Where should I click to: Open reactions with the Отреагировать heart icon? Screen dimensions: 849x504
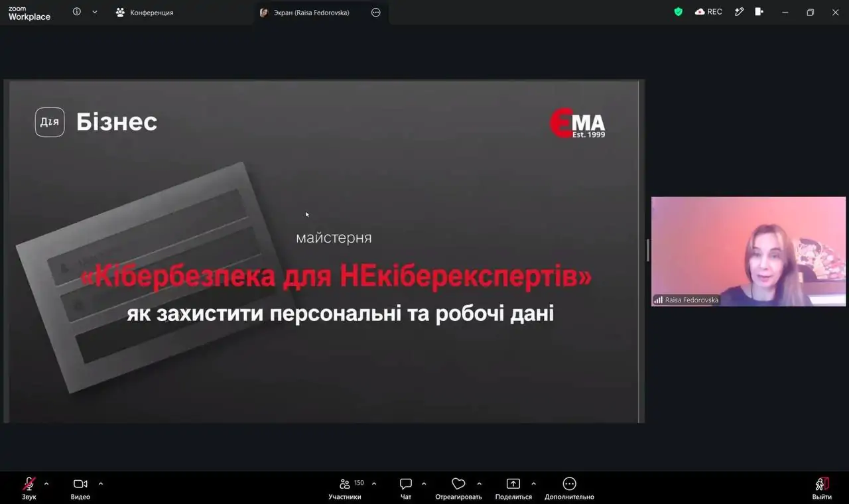click(458, 488)
